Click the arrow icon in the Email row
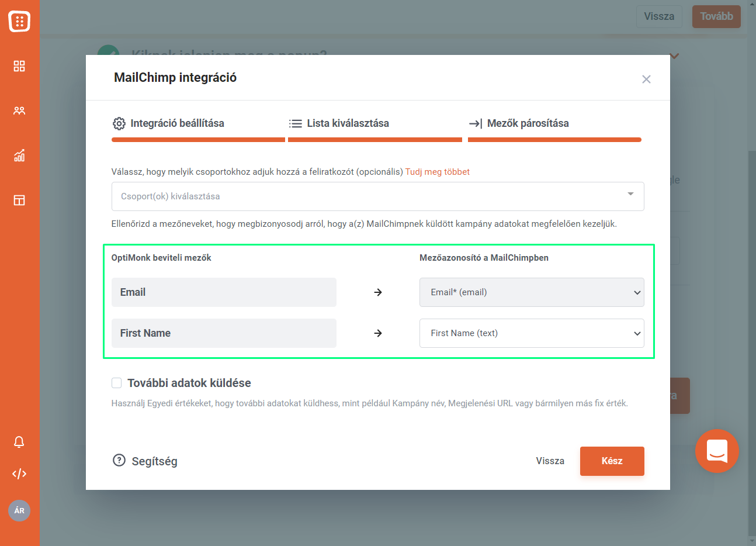 378,292
